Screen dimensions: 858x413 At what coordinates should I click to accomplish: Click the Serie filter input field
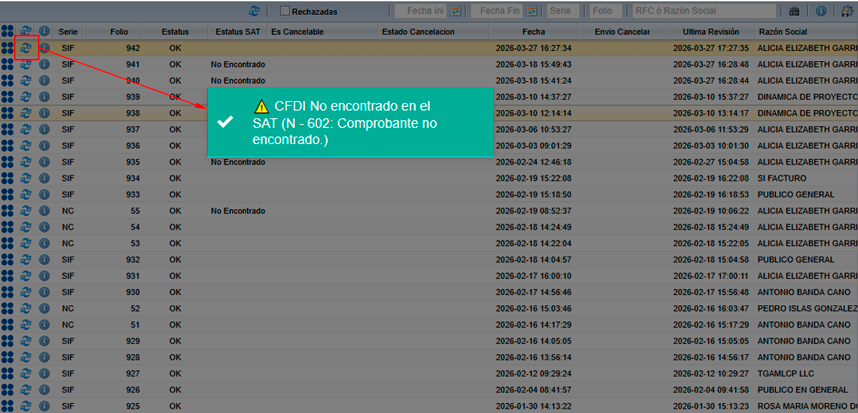[x=563, y=11]
